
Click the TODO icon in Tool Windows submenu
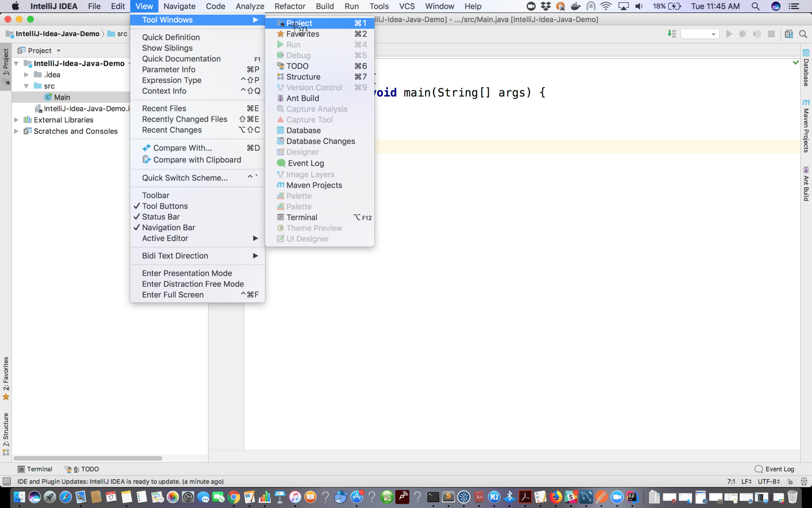(280, 66)
